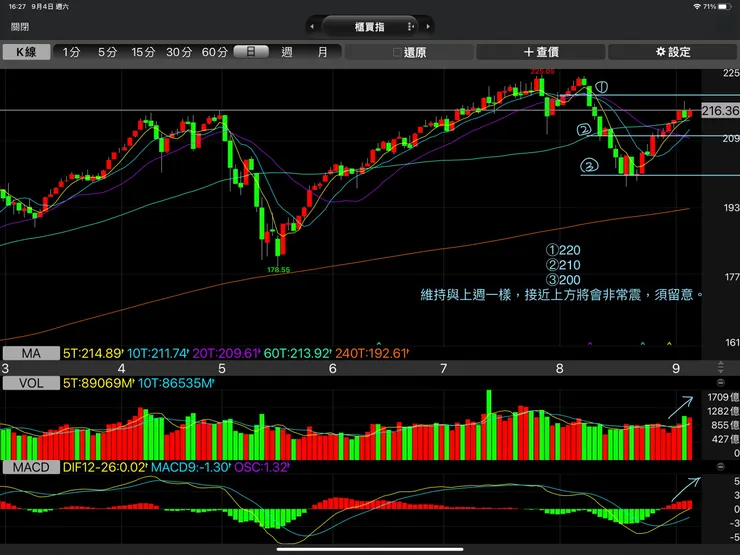Toggle the 還原 checkbox
This screenshot has width=740, height=555.
(397, 52)
